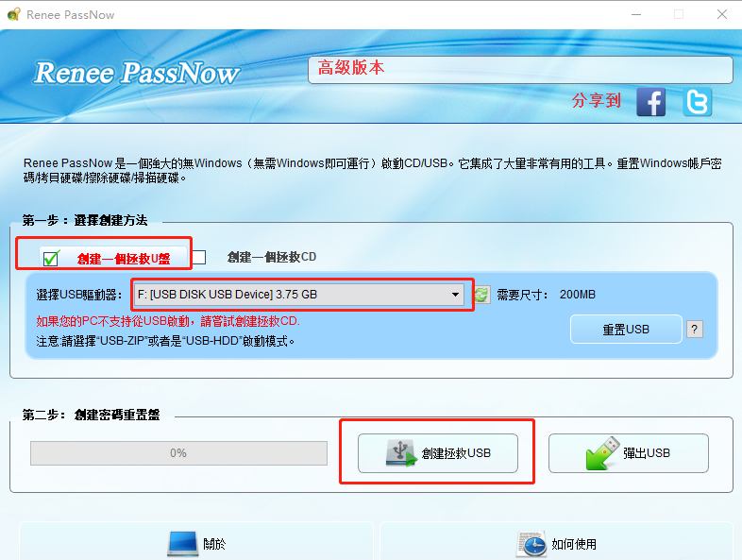Click the 需要尺寸 label
Screen dimensions: 742x560
(522, 295)
